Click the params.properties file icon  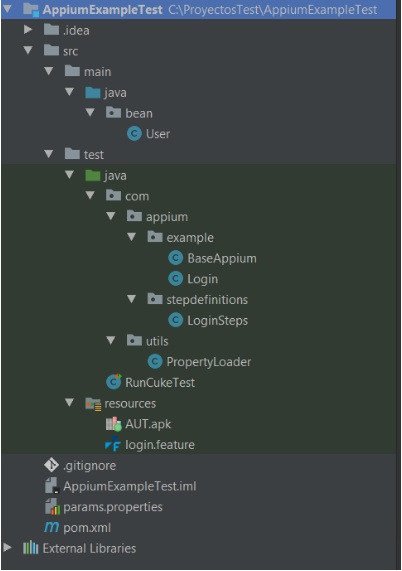[x=52, y=507]
